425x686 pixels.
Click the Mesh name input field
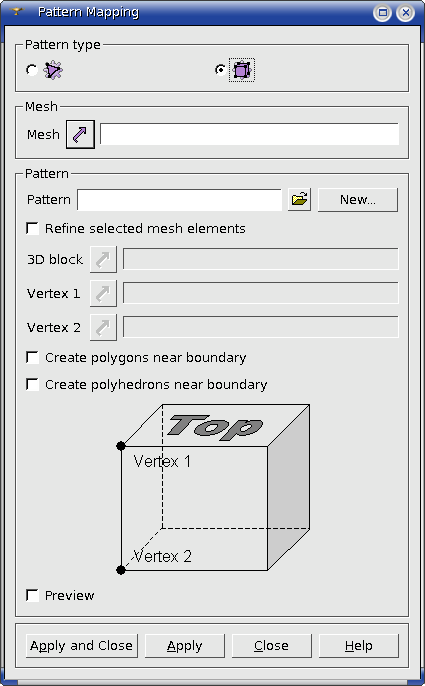(249, 134)
